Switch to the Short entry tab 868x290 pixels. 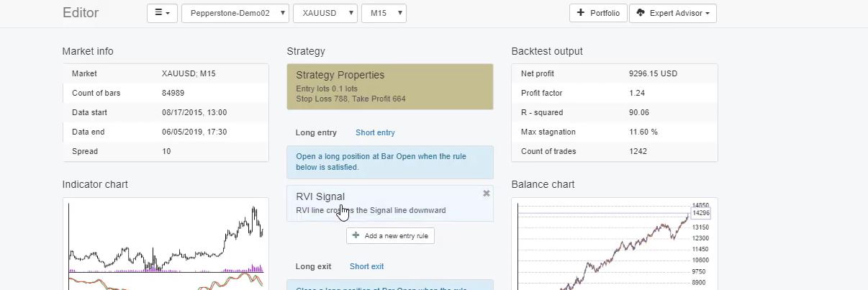pos(375,132)
